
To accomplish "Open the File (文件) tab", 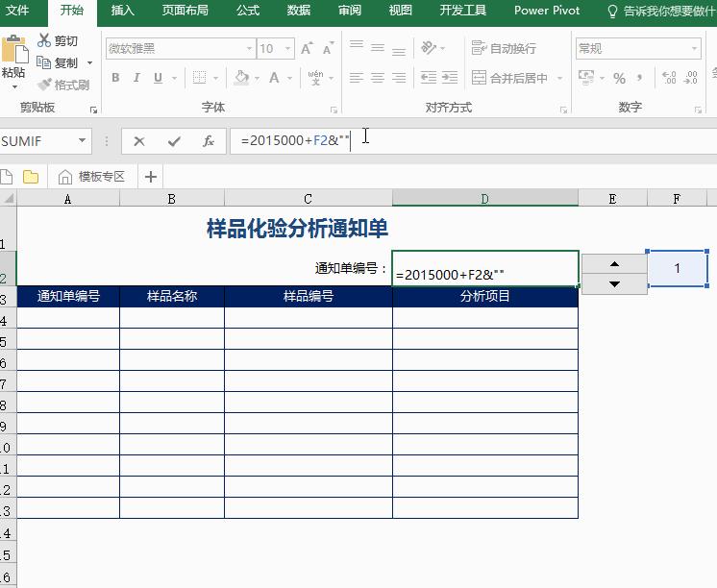I will pyautogui.click(x=18, y=10).
